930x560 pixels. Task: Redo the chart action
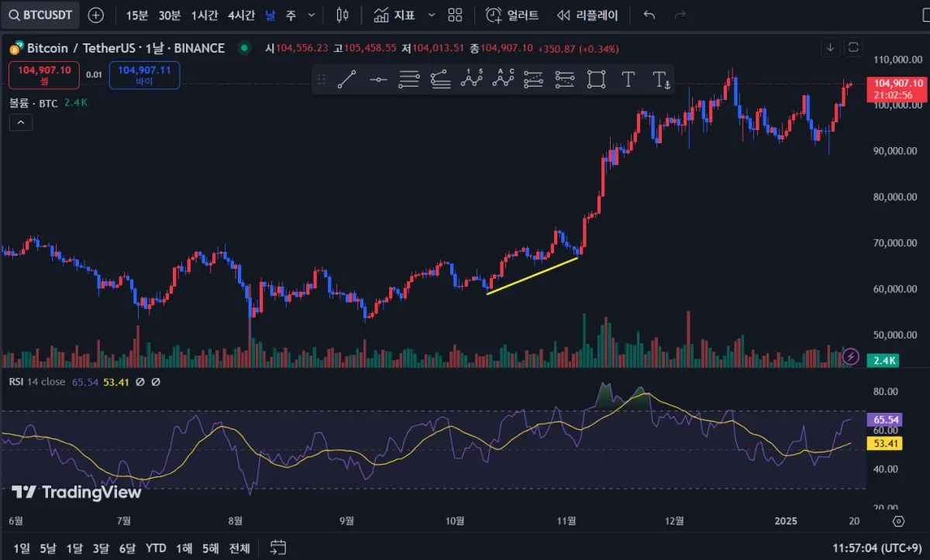(680, 15)
